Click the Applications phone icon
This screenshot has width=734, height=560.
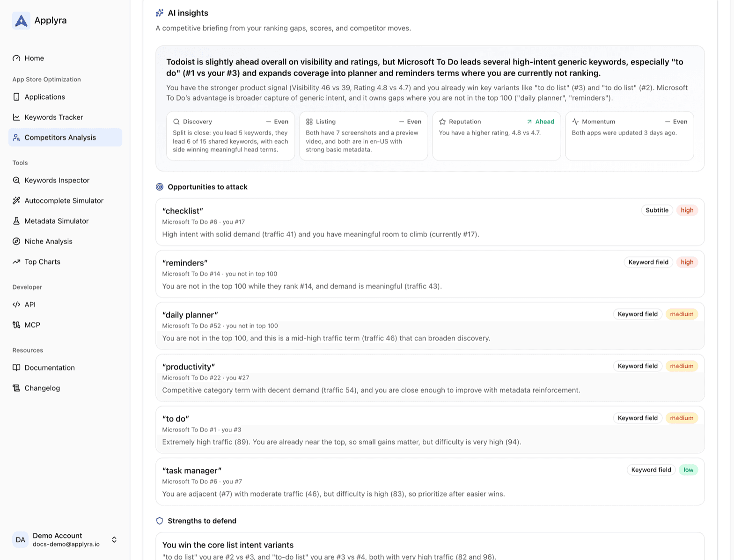tap(16, 97)
